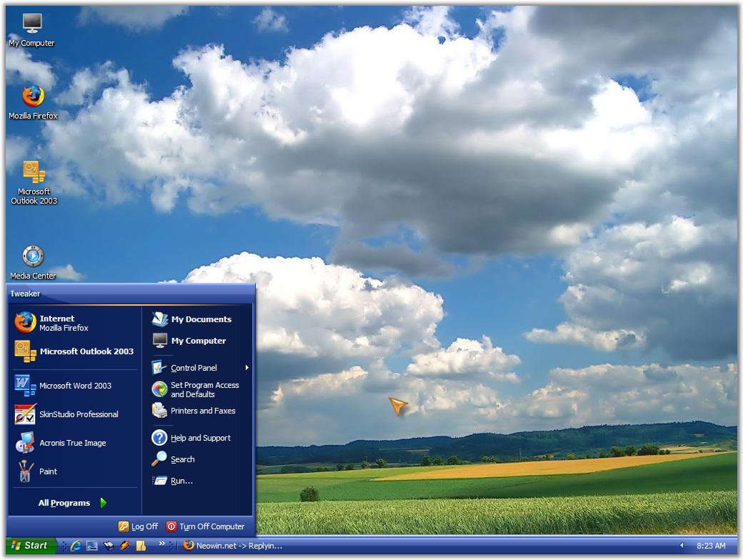This screenshot has height=560, width=743.
Task: Click Show Desktop icon in Quick Launch
Action: click(92, 546)
